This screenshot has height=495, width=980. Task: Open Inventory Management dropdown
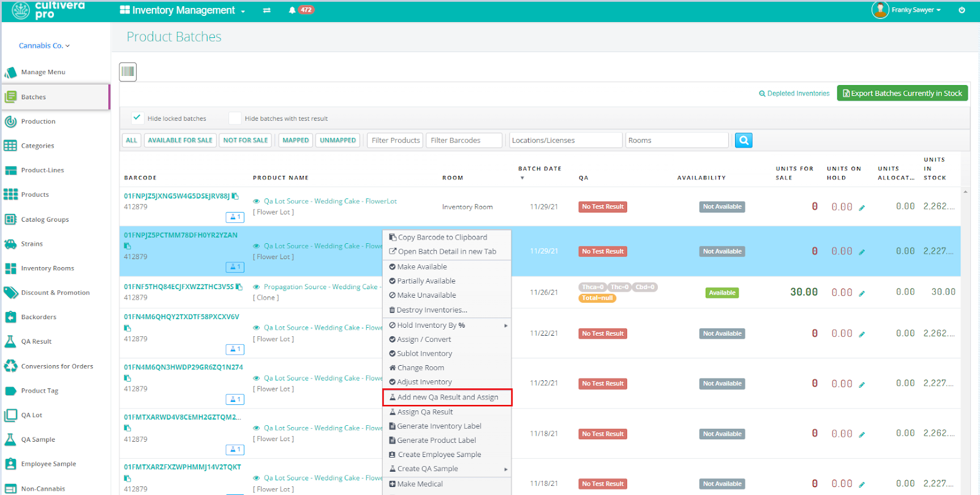[183, 10]
